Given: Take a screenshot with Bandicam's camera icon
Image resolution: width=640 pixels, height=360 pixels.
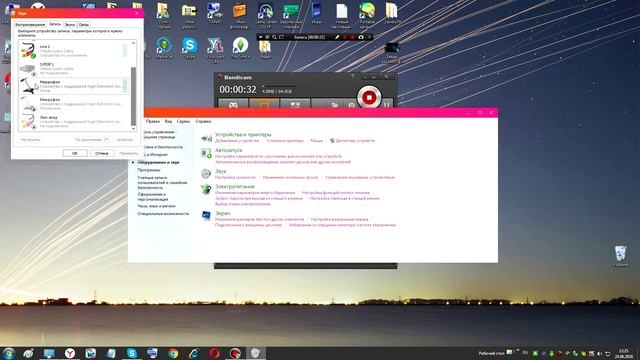Looking at the screenshot, I should [x=351, y=105].
